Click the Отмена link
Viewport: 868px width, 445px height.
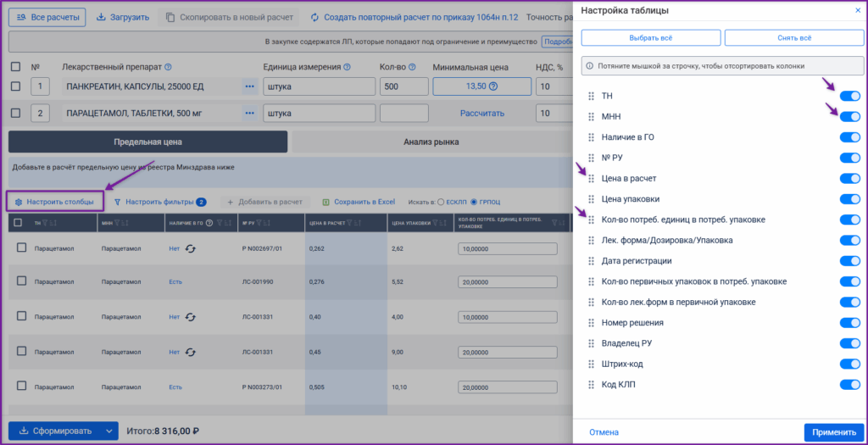tap(604, 432)
